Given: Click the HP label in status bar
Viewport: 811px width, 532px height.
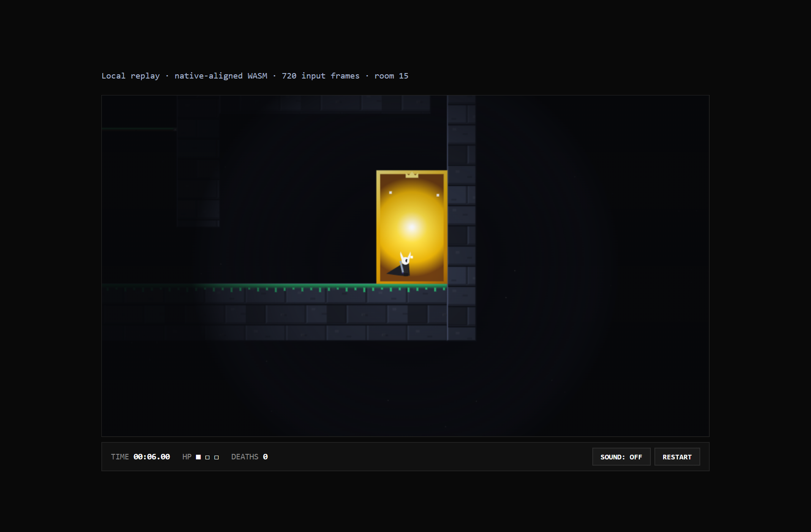Looking at the screenshot, I should (x=187, y=457).
